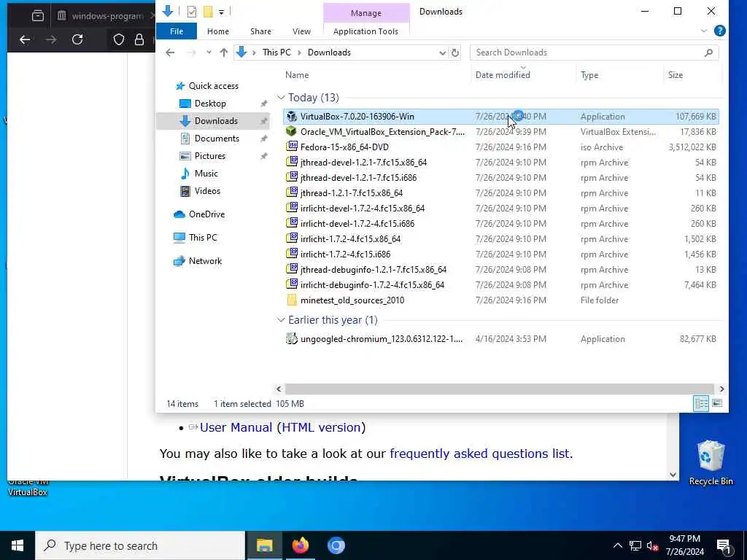Click the OneDrive cloud icon

(x=179, y=214)
